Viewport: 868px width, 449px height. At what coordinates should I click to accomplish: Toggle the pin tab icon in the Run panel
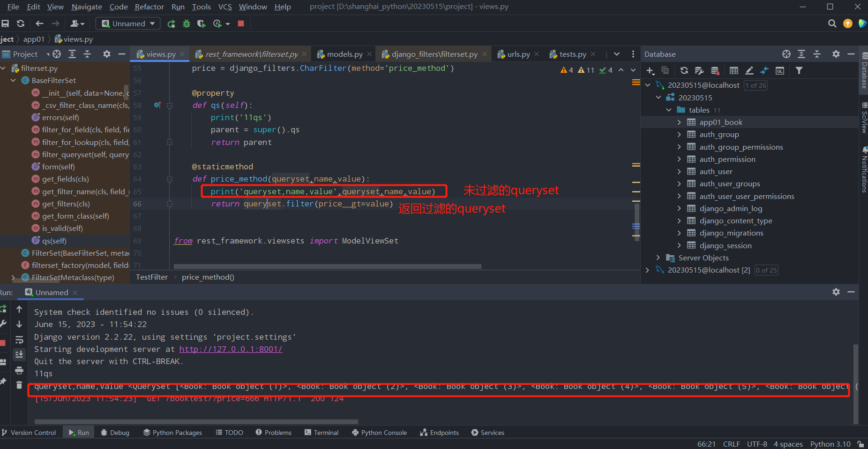click(3, 381)
